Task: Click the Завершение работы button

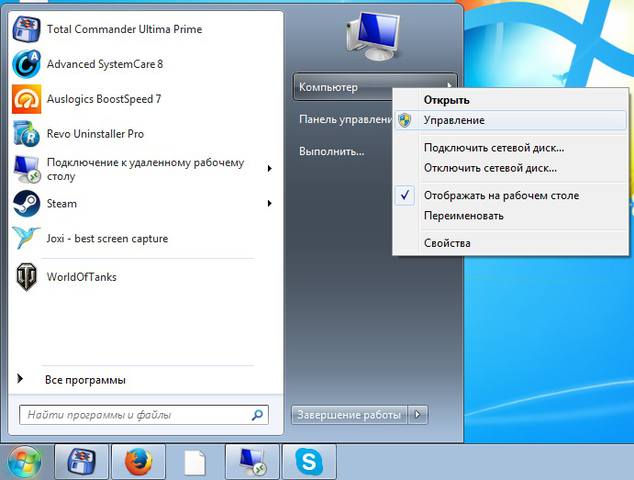Action: tap(349, 414)
